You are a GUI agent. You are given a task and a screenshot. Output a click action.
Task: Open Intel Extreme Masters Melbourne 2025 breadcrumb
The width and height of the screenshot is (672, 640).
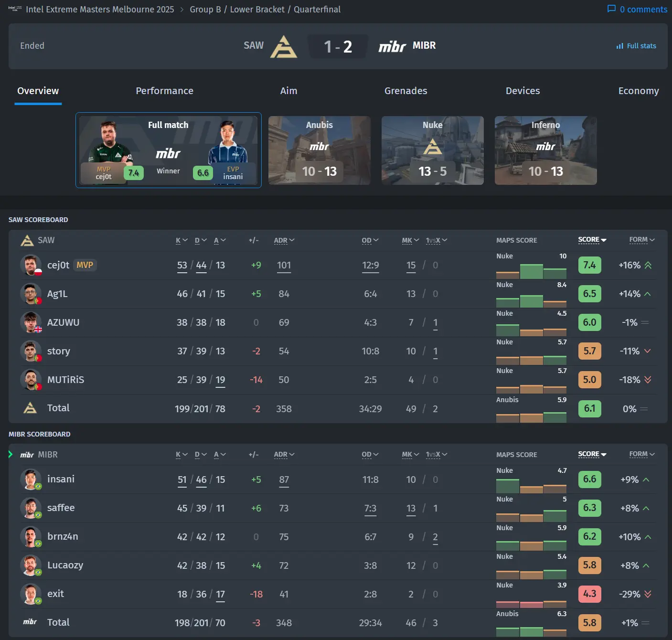[x=100, y=9]
